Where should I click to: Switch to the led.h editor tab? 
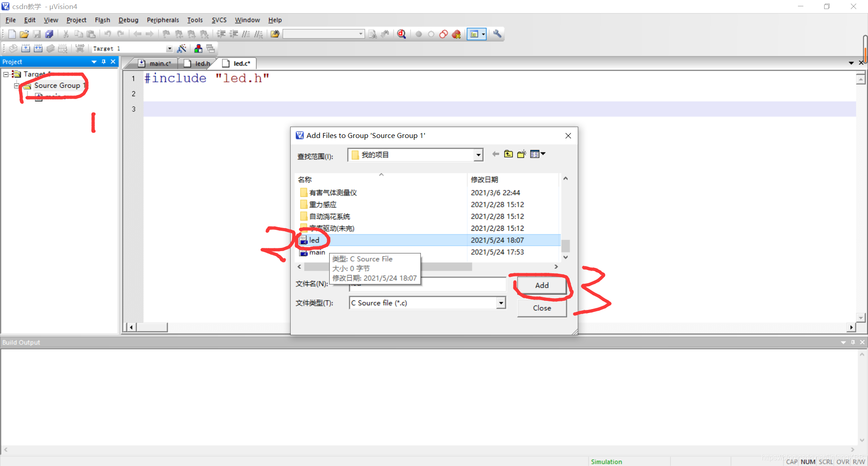pos(198,63)
